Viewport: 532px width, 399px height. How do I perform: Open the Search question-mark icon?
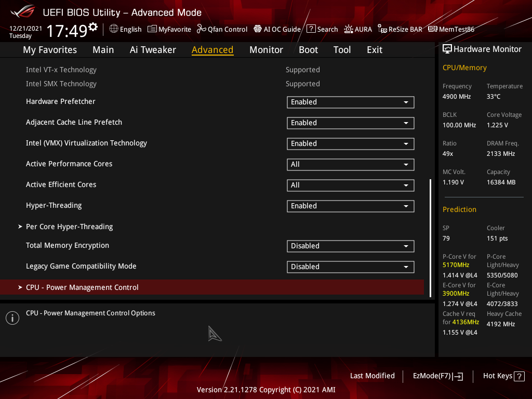311,29
